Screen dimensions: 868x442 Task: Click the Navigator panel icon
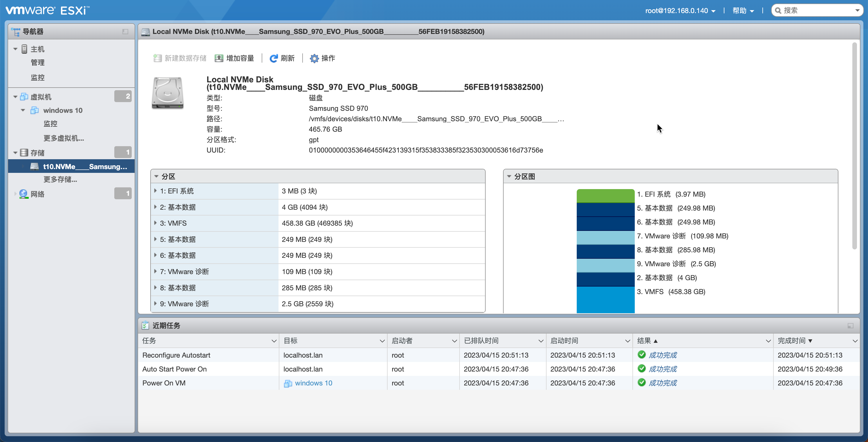[x=15, y=32]
